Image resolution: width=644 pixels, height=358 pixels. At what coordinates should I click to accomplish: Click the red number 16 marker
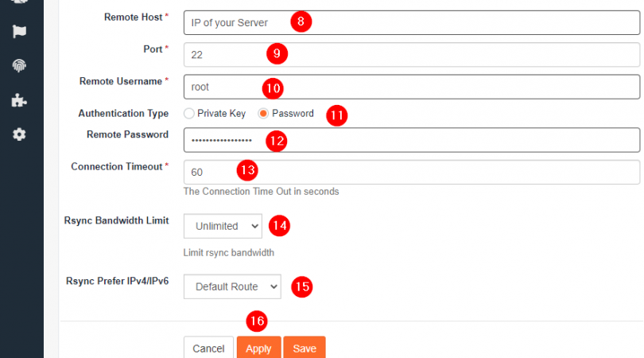click(x=256, y=321)
